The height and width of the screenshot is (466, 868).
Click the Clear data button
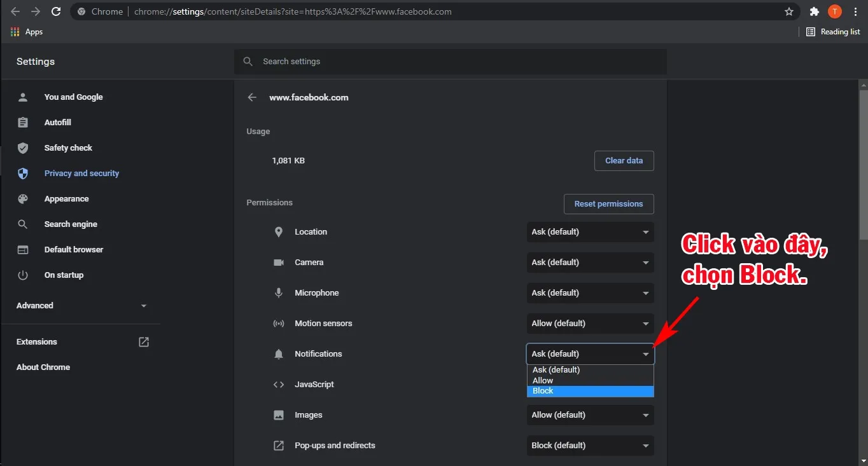pyautogui.click(x=624, y=161)
